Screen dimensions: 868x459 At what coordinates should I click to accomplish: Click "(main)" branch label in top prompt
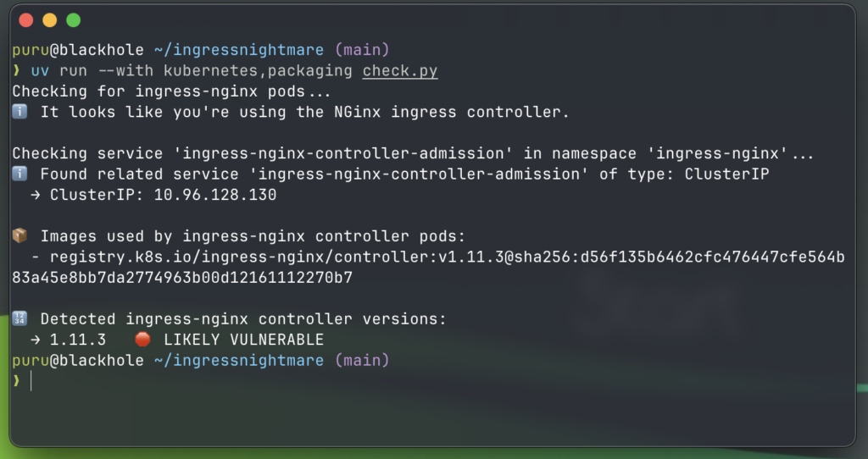pyautogui.click(x=362, y=50)
